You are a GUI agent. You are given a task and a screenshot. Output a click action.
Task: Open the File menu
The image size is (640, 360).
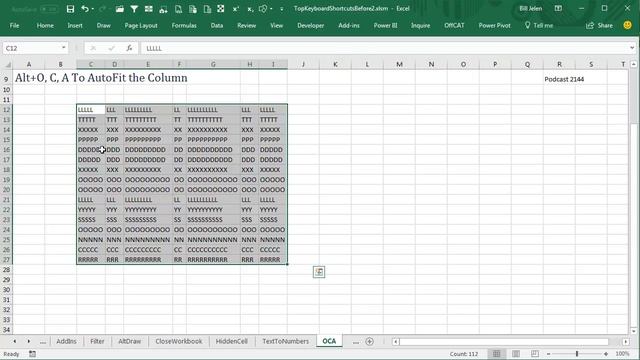(14, 25)
